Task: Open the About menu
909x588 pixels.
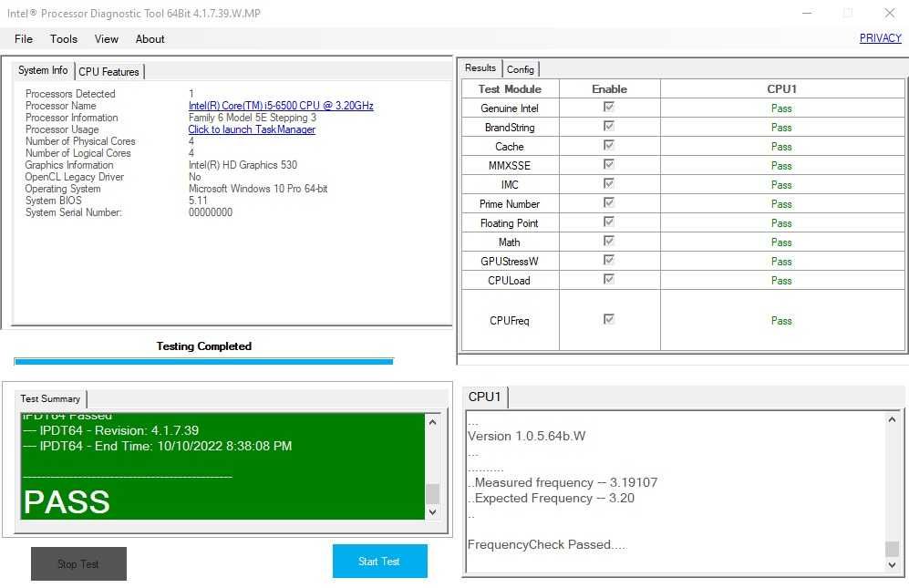Action: [x=150, y=39]
